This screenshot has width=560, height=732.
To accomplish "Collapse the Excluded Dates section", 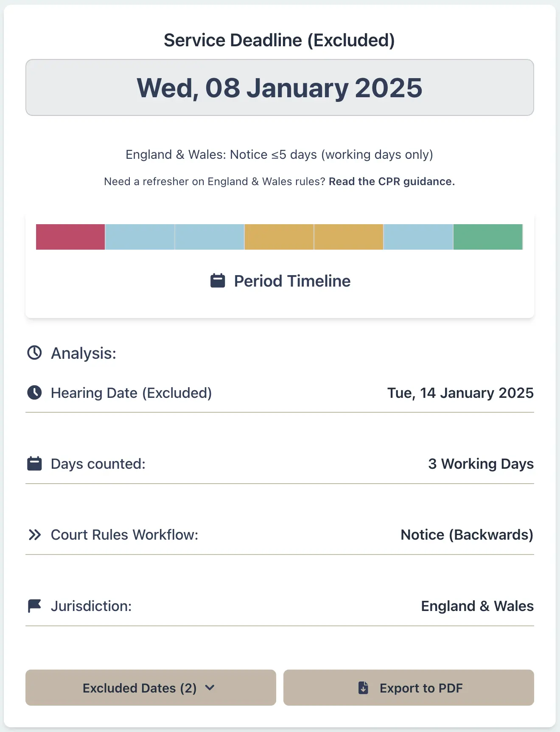I will 151,688.
